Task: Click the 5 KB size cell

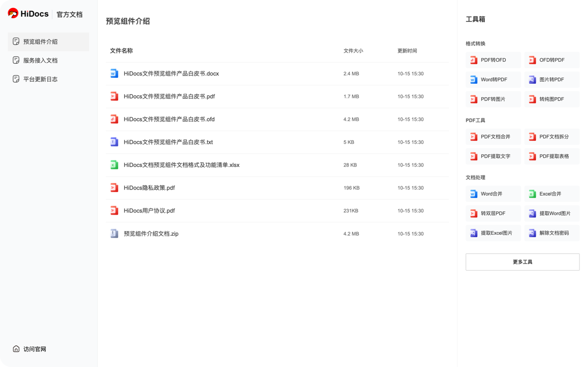Action: point(349,142)
